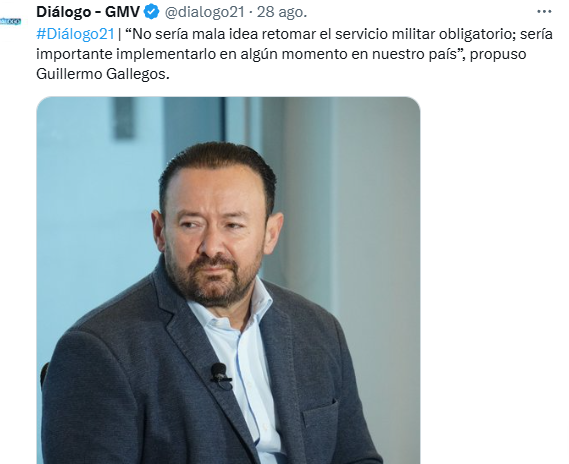Click the man's face in the photo
This screenshot has width=569, height=464.
click(215, 236)
